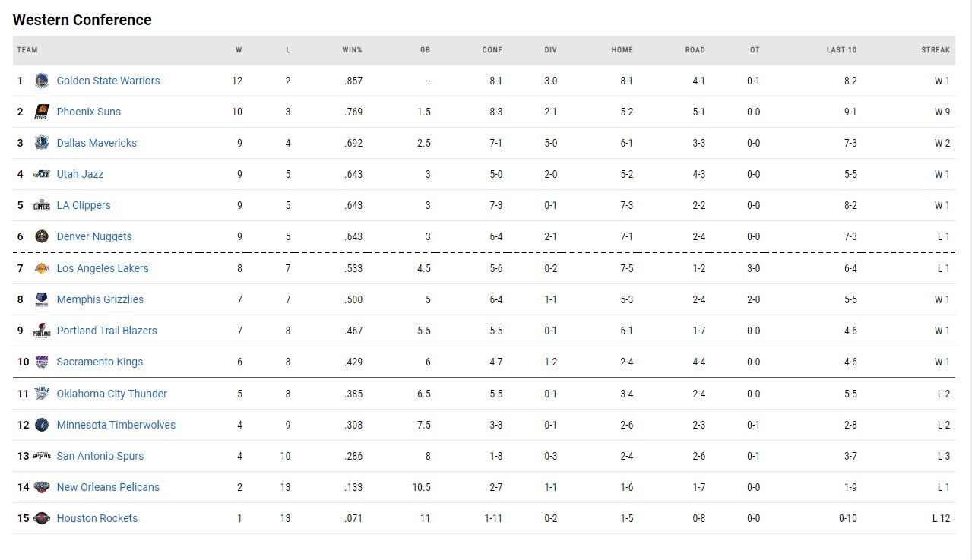Click the Golden State Warriors logo icon

(42, 81)
